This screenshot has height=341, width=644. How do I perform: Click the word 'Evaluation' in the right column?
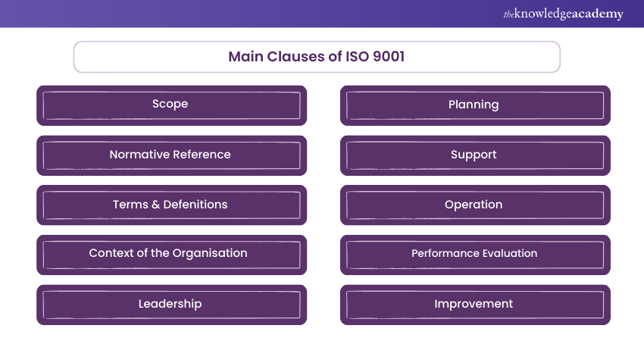[509, 254]
